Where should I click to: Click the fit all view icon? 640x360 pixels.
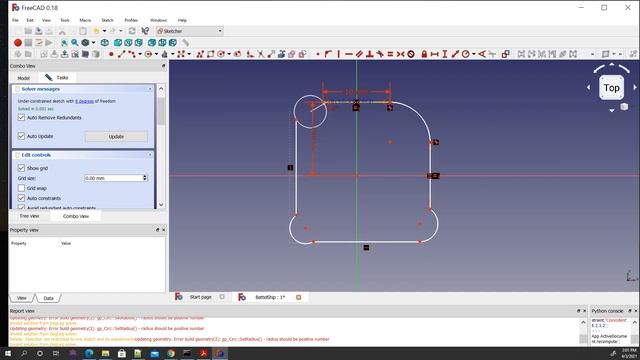(x=64, y=42)
